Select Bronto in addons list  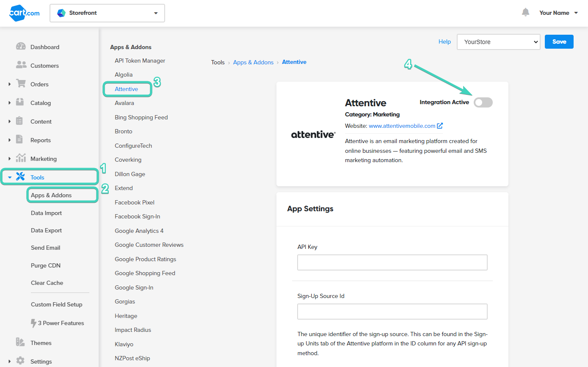click(x=123, y=131)
